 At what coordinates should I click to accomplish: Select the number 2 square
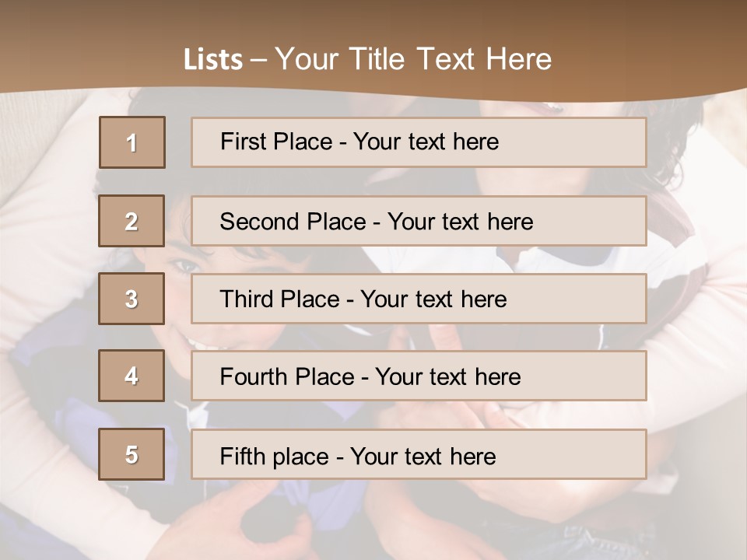pos(132,221)
